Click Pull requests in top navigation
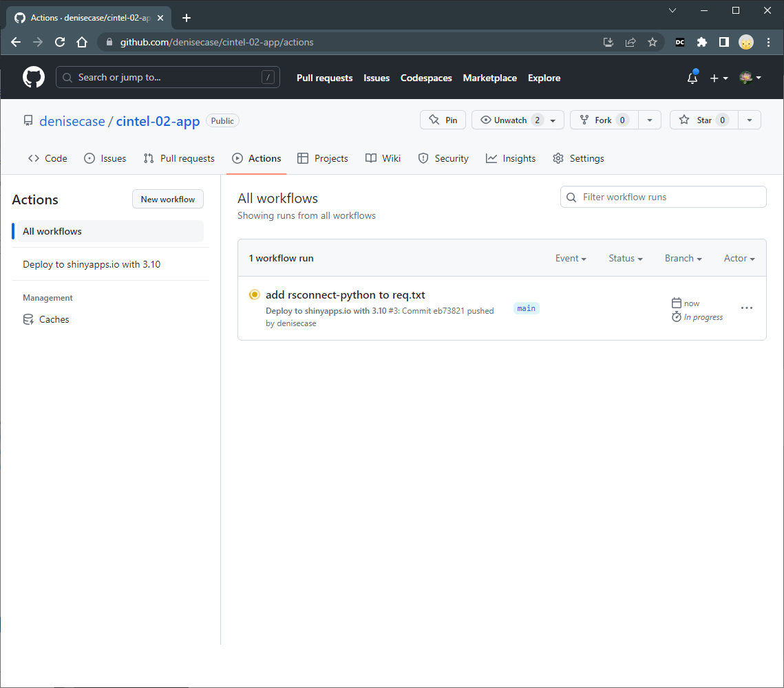 [324, 78]
